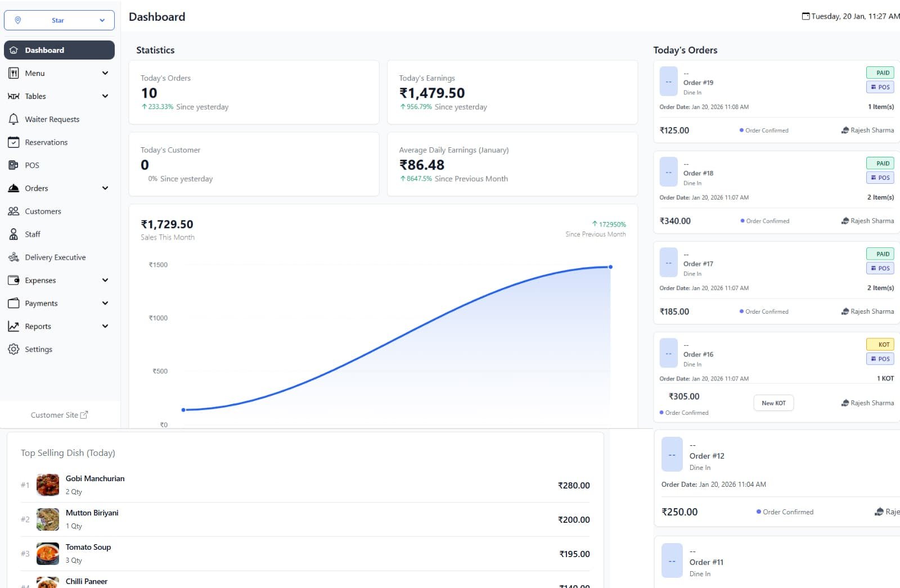This screenshot has height=588, width=900.
Task: Click the end data point on sales chart
Action: click(610, 267)
